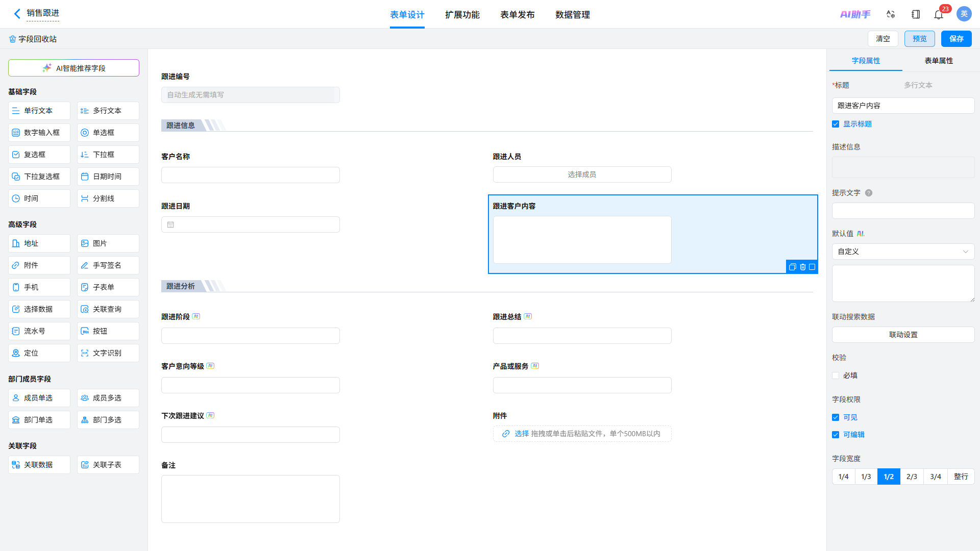Switch to 表单发布 tab
The image size is (980, 551).
(x=518, y=15)
